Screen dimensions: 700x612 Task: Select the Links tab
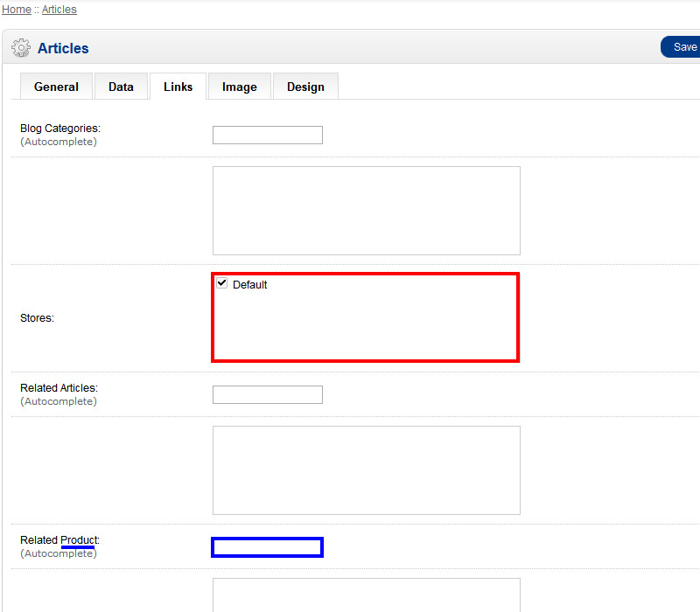tap(178, 87)
